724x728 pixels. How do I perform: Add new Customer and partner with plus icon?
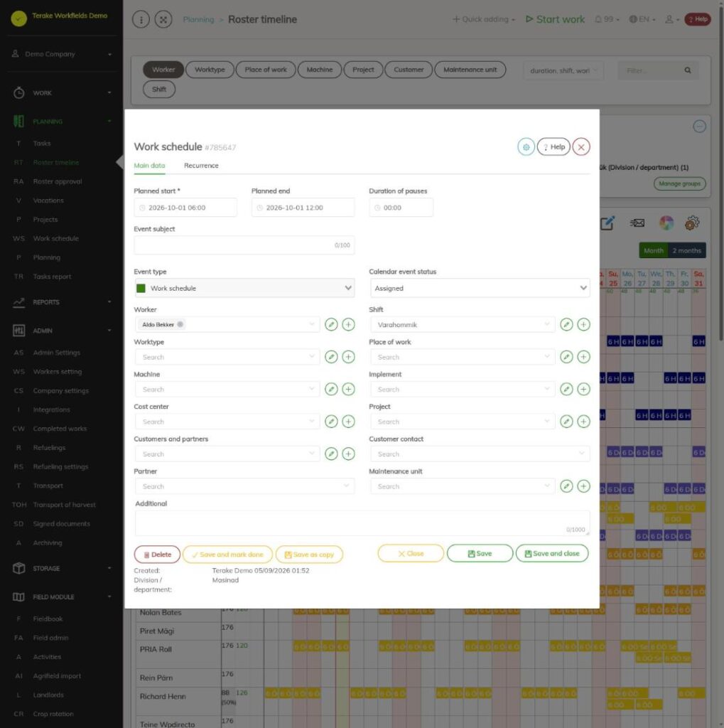349,454
